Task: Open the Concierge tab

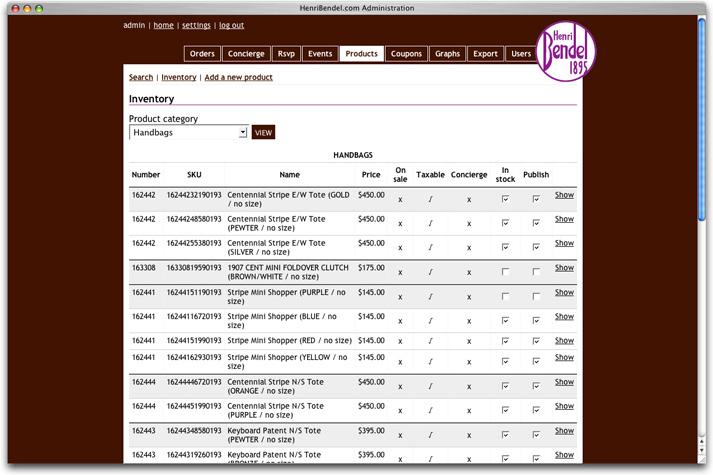Action: coord(246,54)
